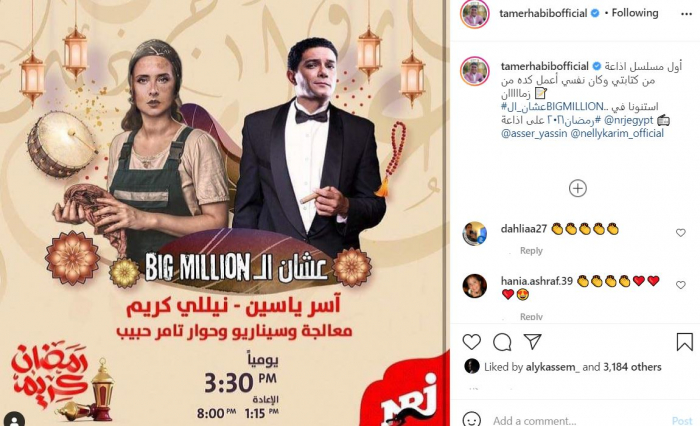
Task: Load more comments with the plus circle
Action: (578, 188)
